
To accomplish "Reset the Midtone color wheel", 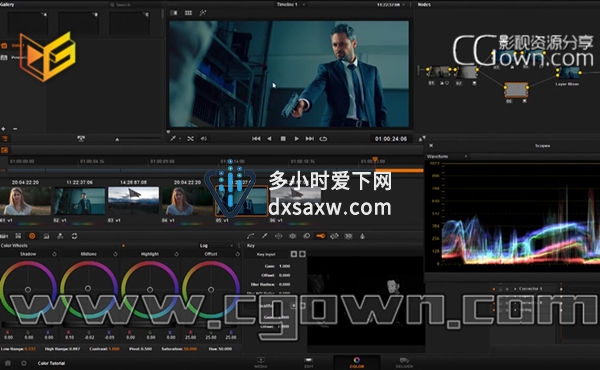I will (115, 254).
